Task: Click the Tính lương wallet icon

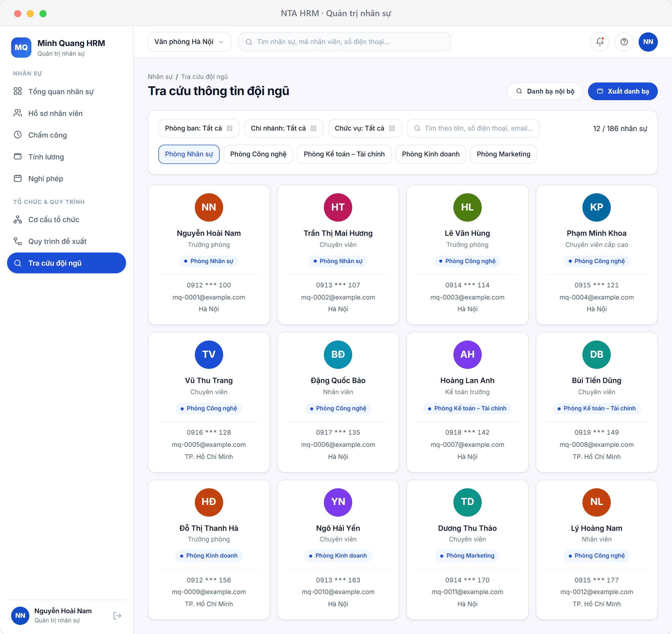Action: [x=17, y=156]
